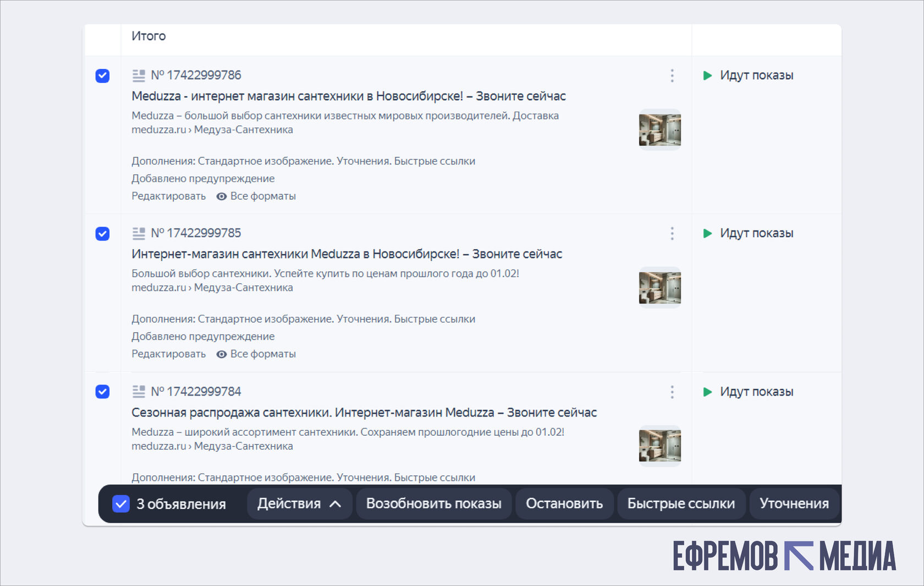The height and width of the screenshot is (586, 924).
Task: Click 'Добавлено предупреждение' under ad 17422999786
Action: pos(203,179)
